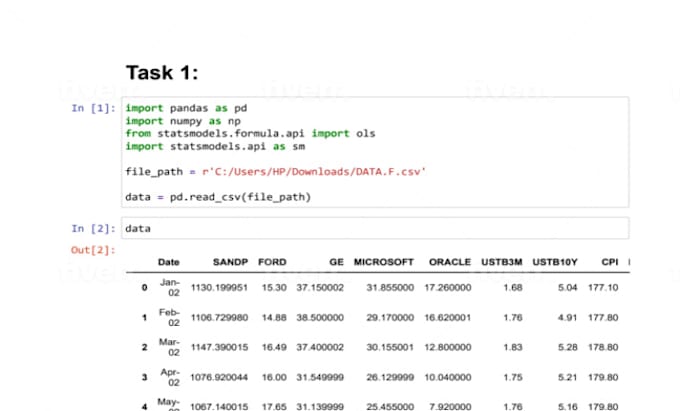680x411 pixels.
Task: Click the CPI value '178.80'
Action: point(603,347)
